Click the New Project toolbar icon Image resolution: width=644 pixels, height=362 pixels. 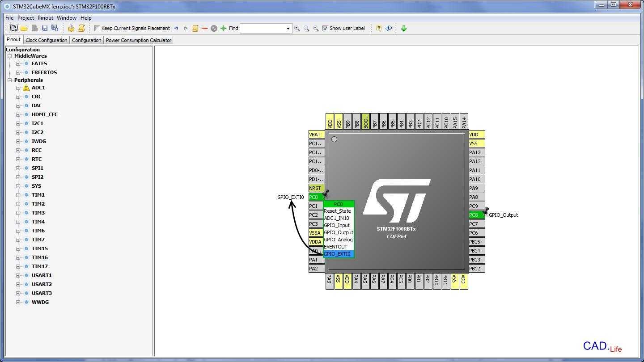(14, 28)
